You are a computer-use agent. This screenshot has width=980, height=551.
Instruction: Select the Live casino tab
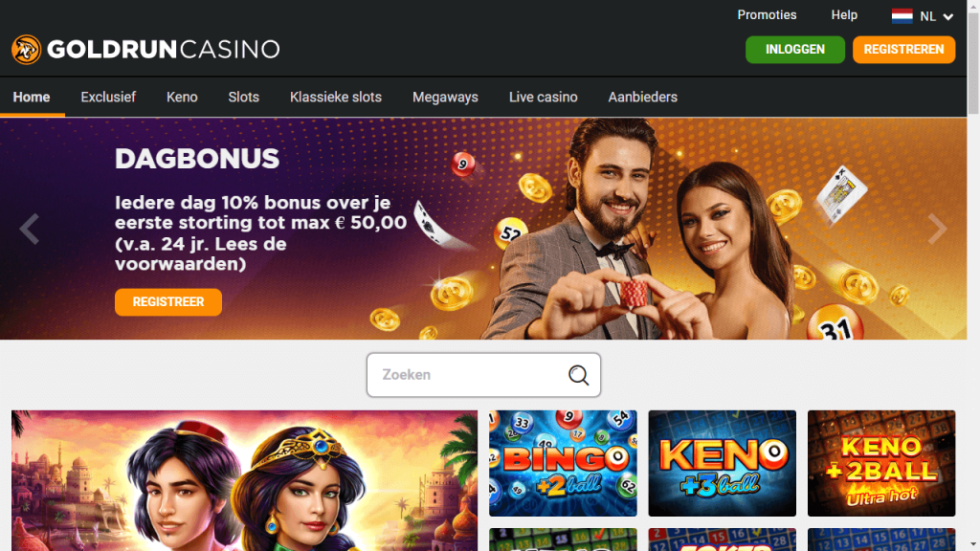click(544, 97)
